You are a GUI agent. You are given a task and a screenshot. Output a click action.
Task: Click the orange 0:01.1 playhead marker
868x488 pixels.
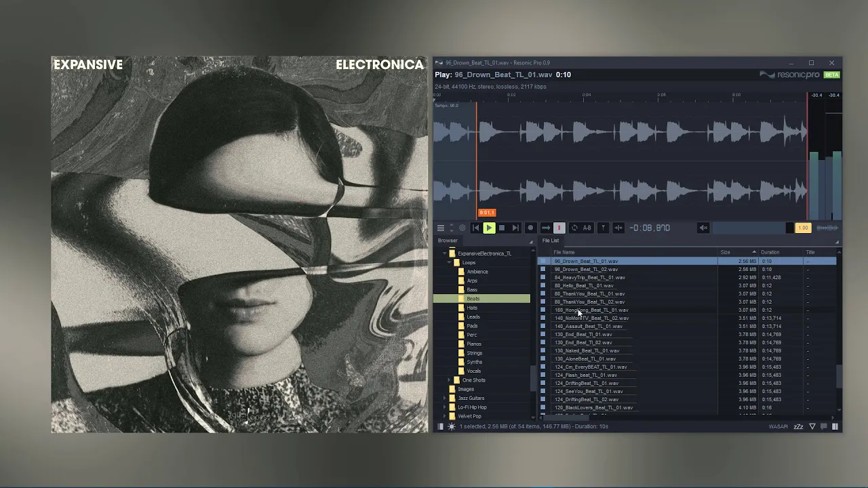pos(487,213)
